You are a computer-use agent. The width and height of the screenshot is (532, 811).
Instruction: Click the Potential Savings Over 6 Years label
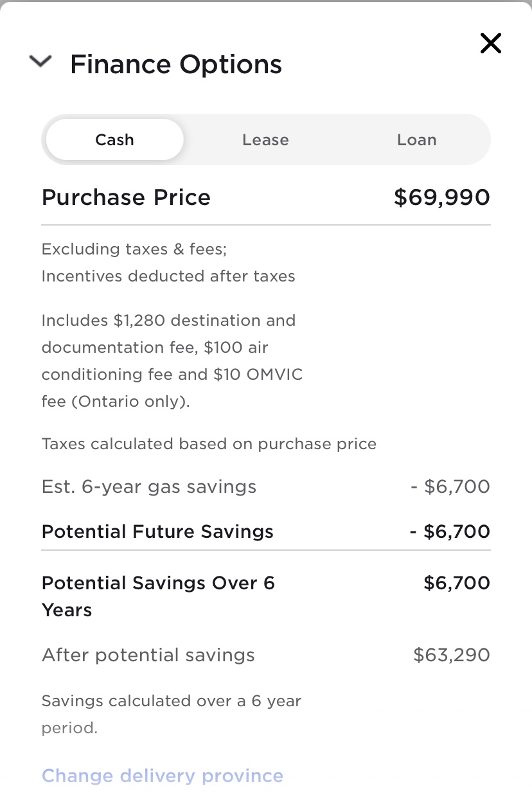tap(158, 596)
